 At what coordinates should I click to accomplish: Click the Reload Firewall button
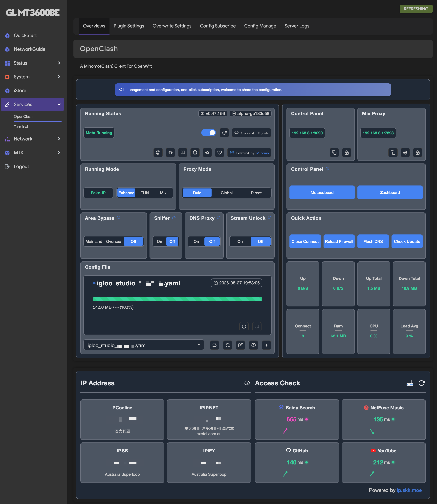(339, 242)
